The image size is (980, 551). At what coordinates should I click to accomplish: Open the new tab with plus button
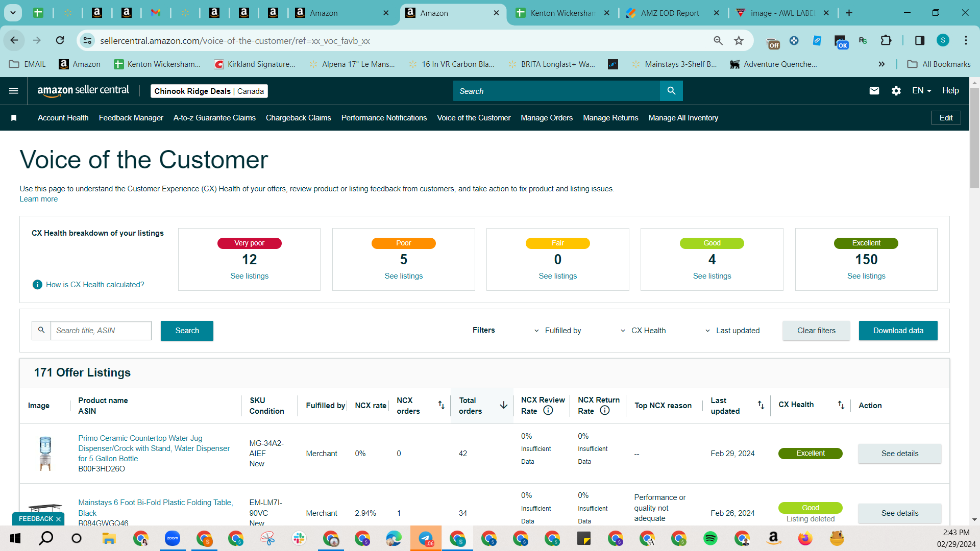[849, 13]
